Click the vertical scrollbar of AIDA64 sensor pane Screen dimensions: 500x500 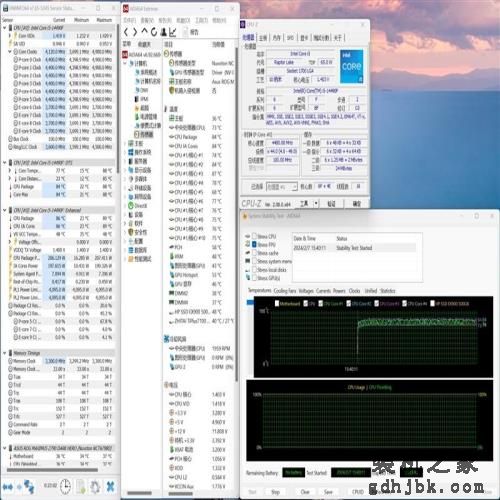pos(237,213)
